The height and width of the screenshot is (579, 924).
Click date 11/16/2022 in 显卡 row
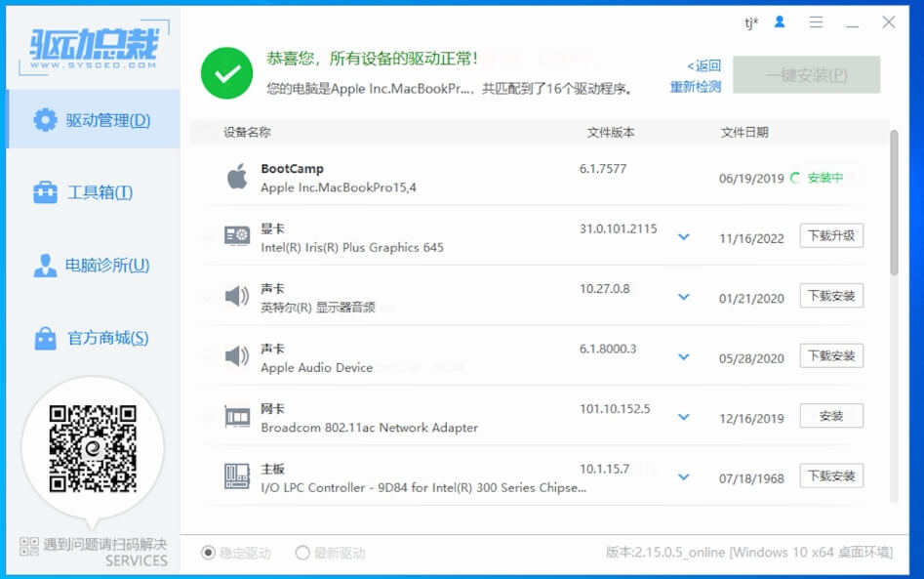pyautogui.click(x=751, y=239)
